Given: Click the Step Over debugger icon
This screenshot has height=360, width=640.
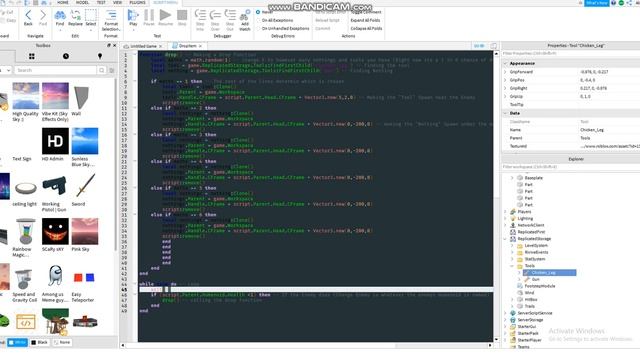Looking at the screenshot, I should coord(215,16).
